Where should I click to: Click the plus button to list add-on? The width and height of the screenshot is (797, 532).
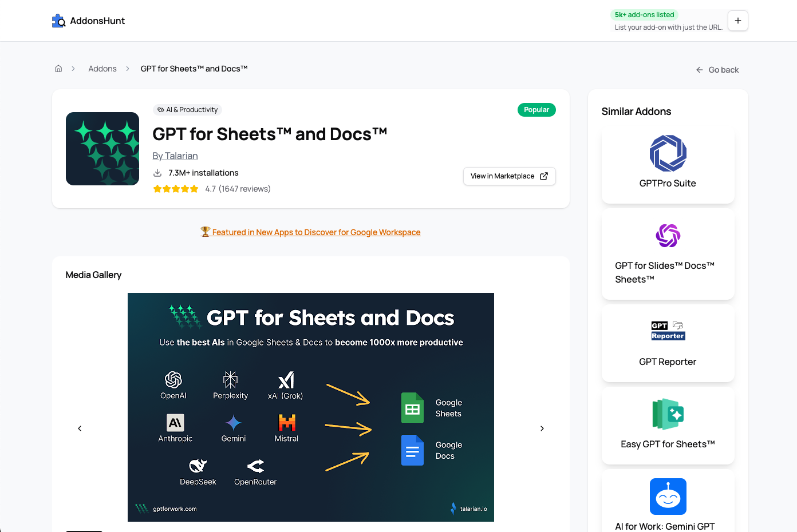(x=738, y=21)
